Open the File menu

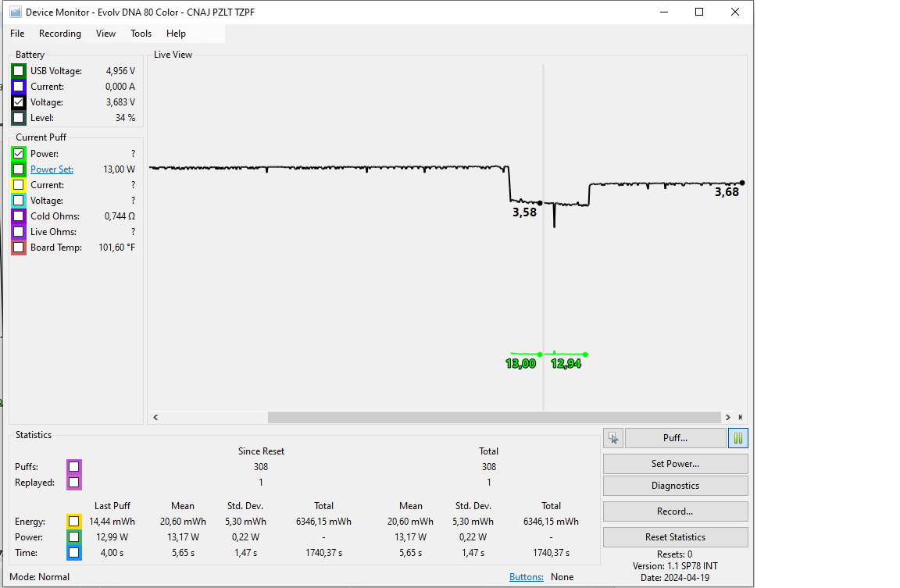(17, 34)
